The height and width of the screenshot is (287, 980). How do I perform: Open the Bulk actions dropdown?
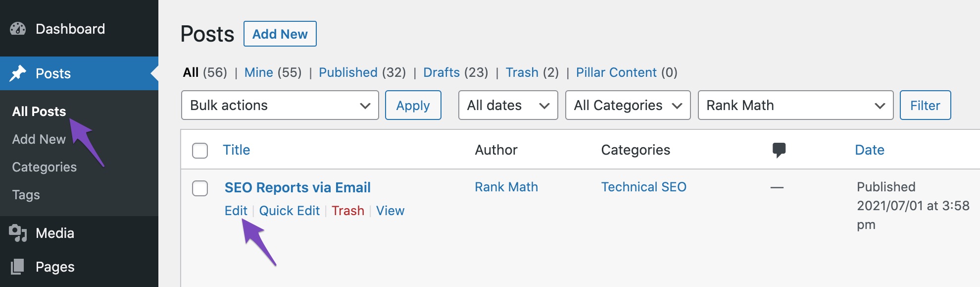coord(280,105)
